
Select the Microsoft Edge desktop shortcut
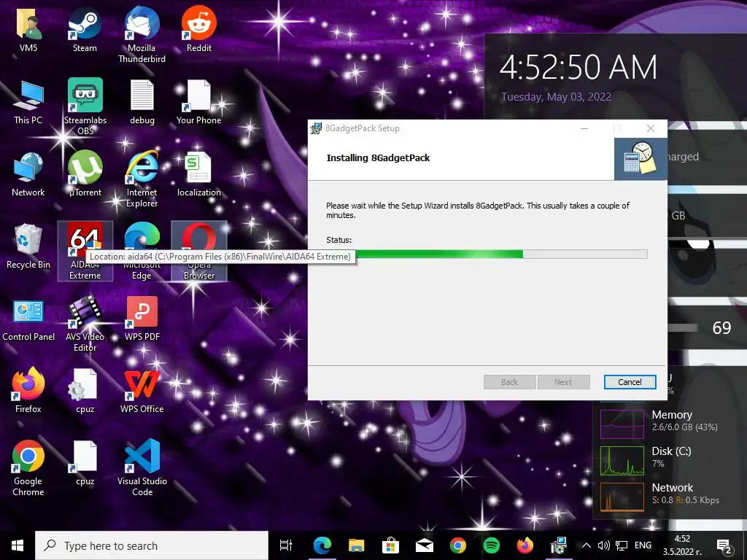tap(142, 251)
